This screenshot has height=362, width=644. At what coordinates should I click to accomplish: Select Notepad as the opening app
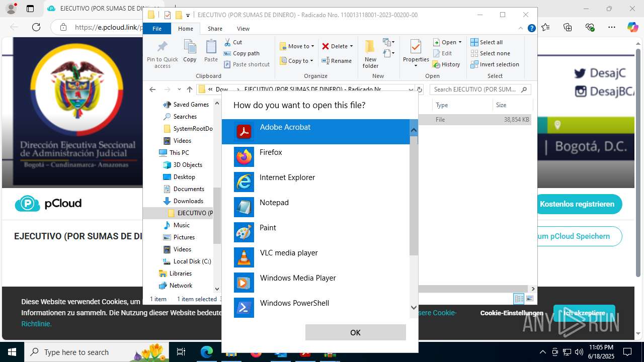[x=316, y=207]
